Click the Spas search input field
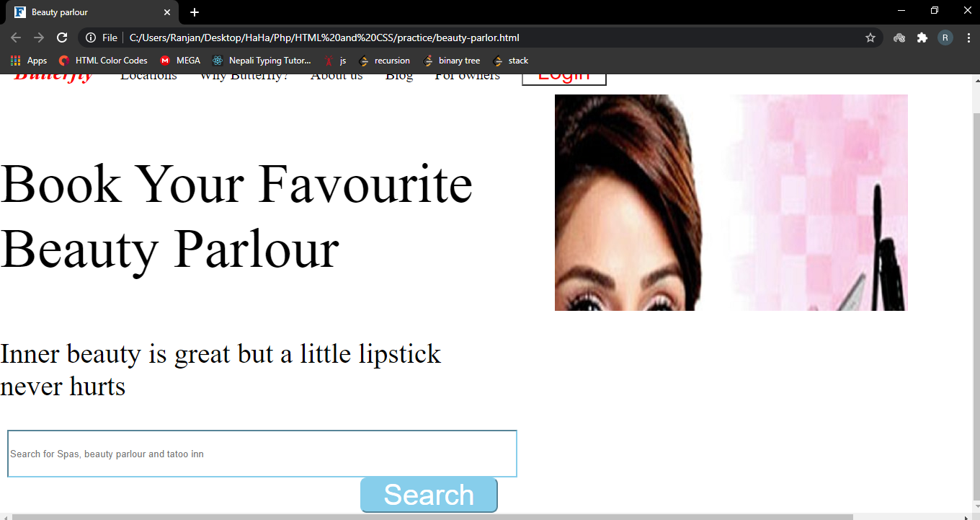Screen dimensions: 980x520 click(x=262, y=454)
